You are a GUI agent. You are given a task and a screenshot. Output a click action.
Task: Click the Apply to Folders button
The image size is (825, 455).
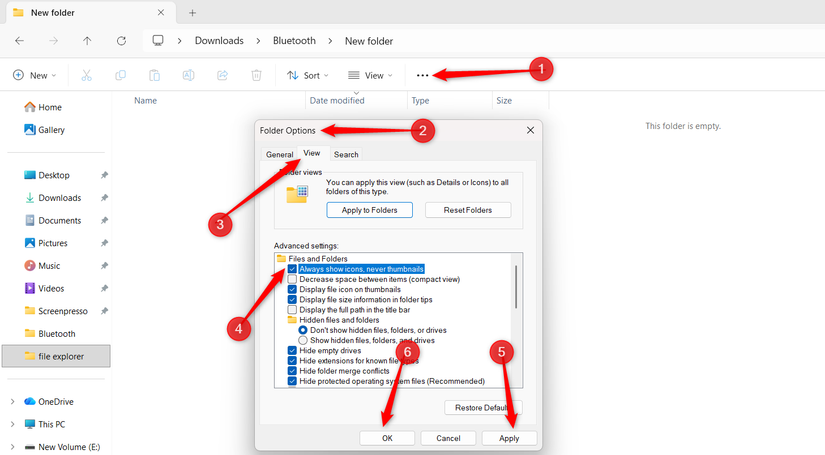368,210
